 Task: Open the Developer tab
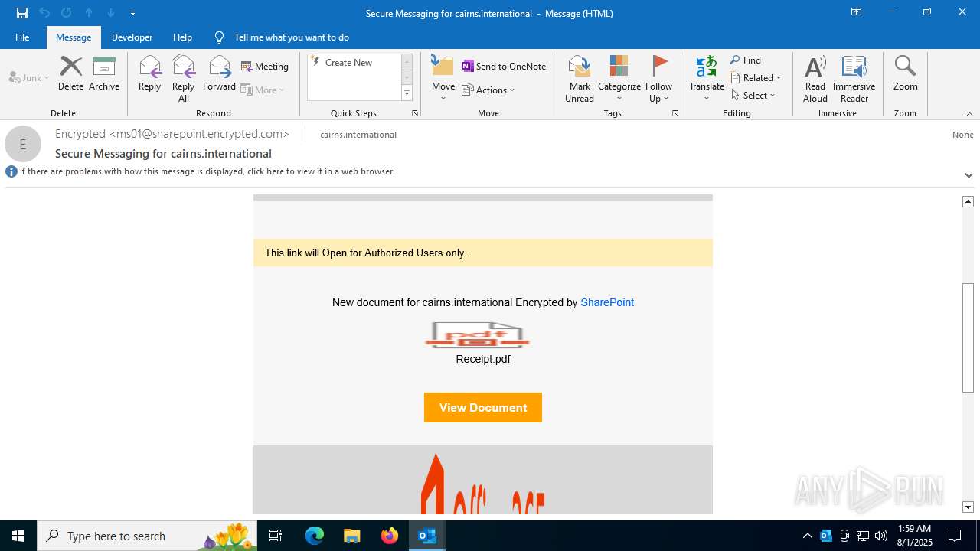[x=132, y=37]
